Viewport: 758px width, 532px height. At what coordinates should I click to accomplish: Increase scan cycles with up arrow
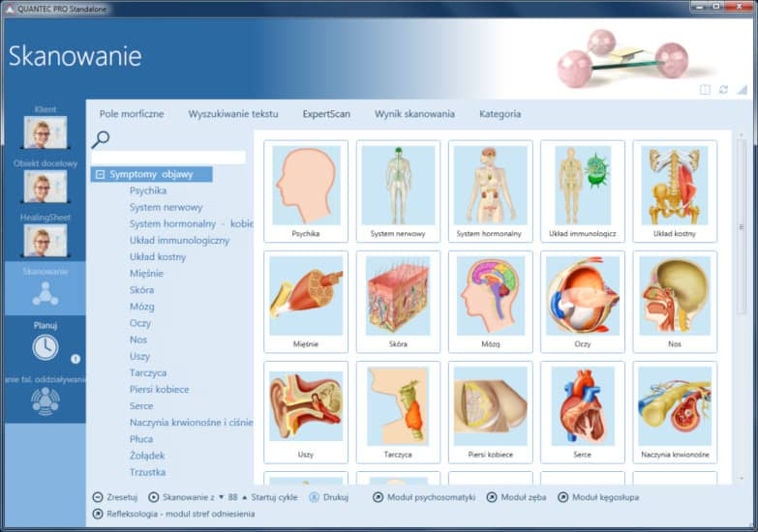coord(245,497)
